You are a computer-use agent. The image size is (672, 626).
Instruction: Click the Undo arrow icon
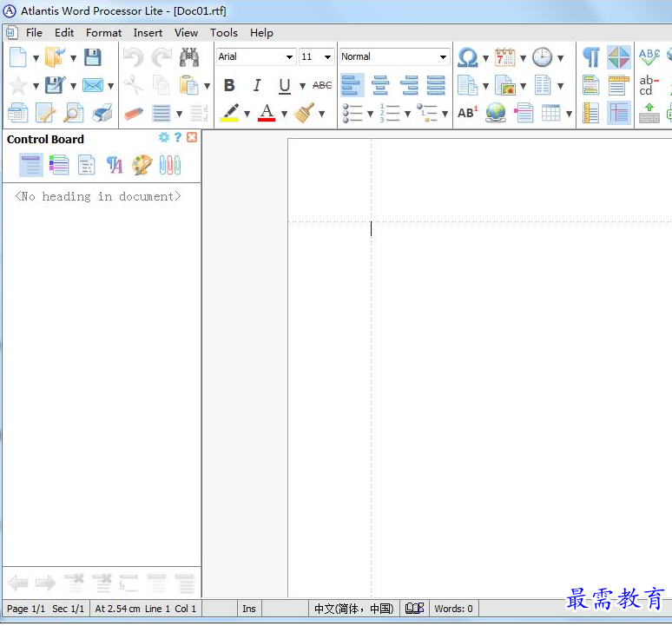click(x=134, y=57)
